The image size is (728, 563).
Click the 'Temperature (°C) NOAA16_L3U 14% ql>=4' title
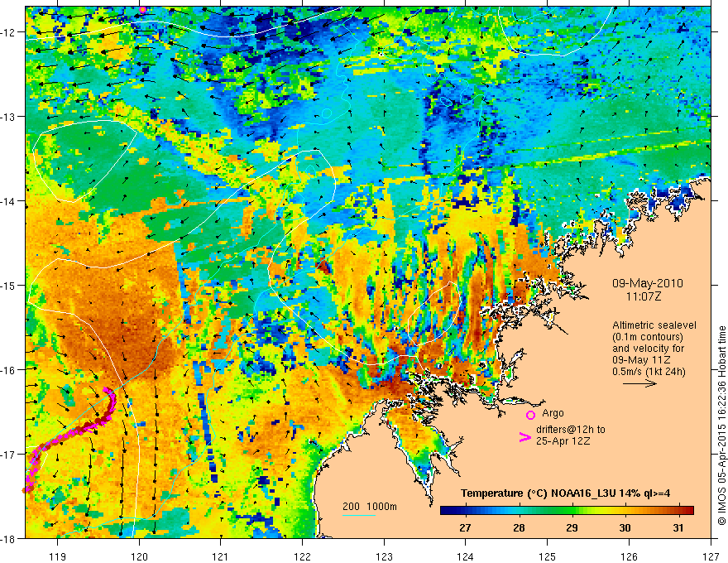[x=565, y=493]
